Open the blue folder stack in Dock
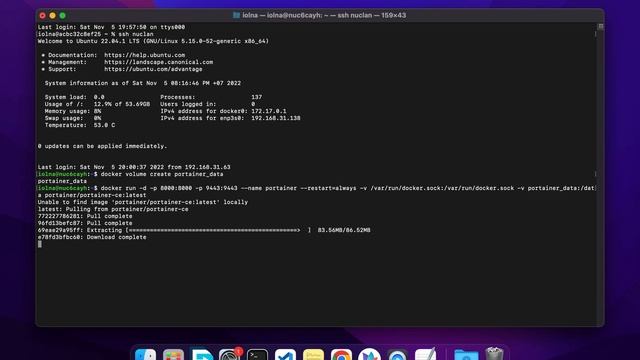The image size is (640, 360). click(466, 355)
